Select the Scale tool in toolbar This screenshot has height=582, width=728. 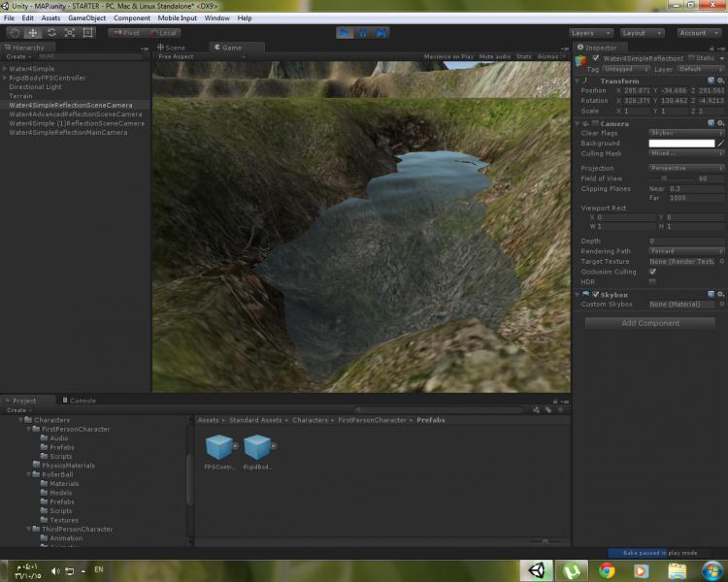click(x=70, y=33)
